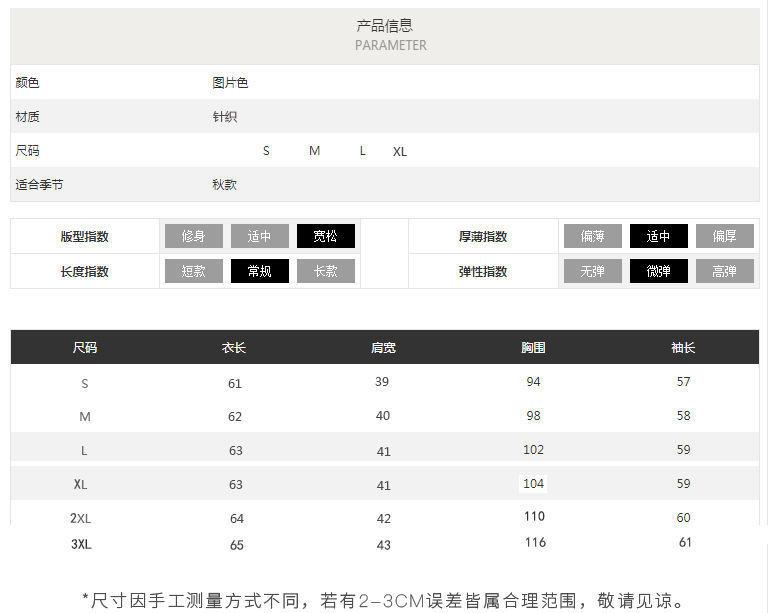Click the highlighted 微弹 elasticity option
The width and height of the screenshot is (768, 613).
pyautogui.click(x=658, y=271)
